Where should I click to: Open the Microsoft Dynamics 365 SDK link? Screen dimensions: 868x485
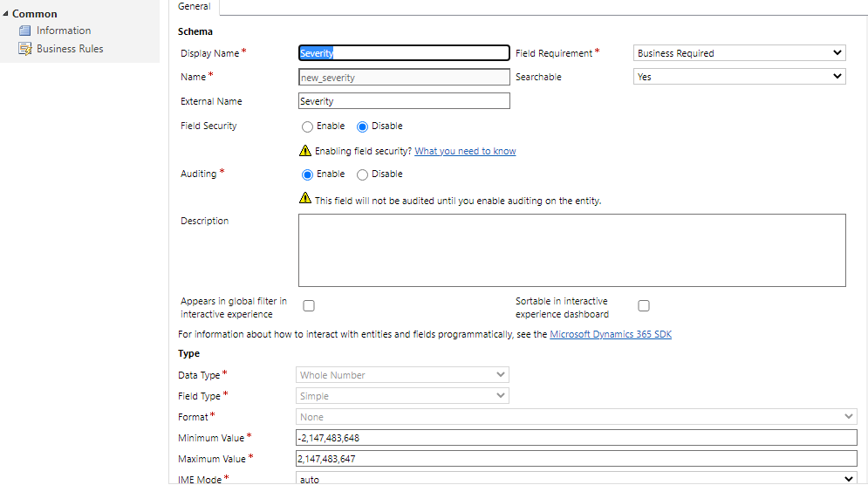(611, 335)
